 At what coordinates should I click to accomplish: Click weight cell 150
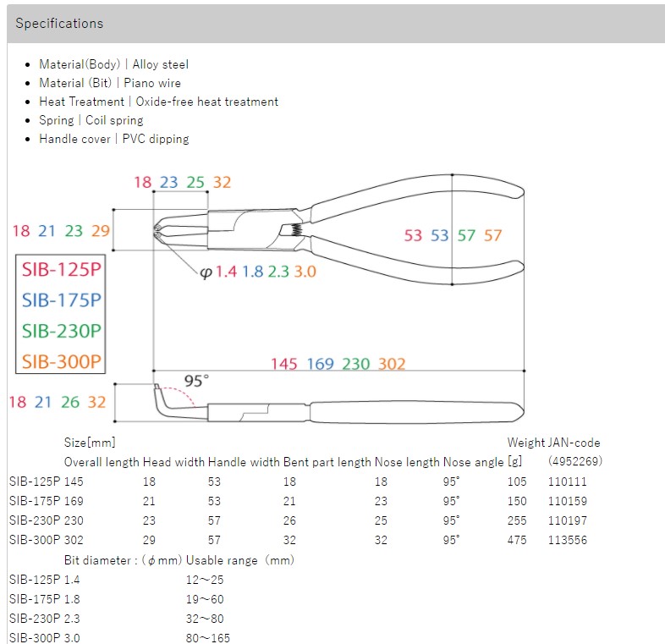point(517,501)
